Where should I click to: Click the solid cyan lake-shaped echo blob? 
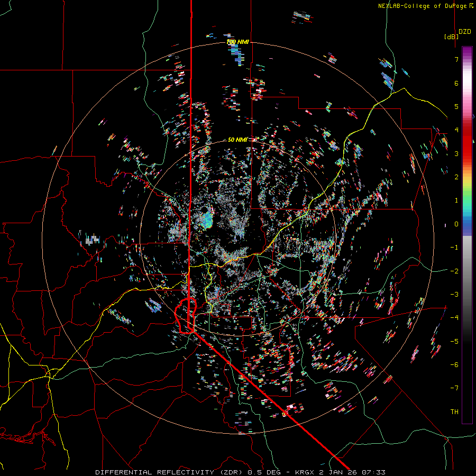[x=207, y=221]
